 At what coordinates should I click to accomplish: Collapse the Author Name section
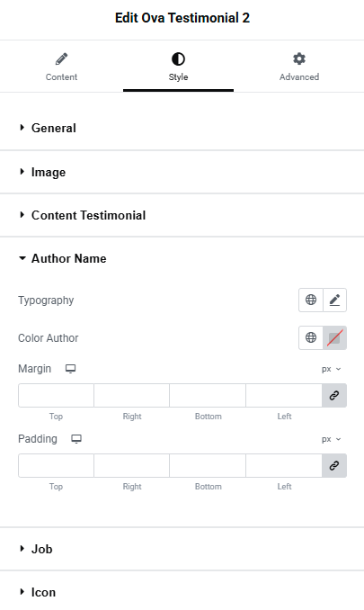[182, 258]
